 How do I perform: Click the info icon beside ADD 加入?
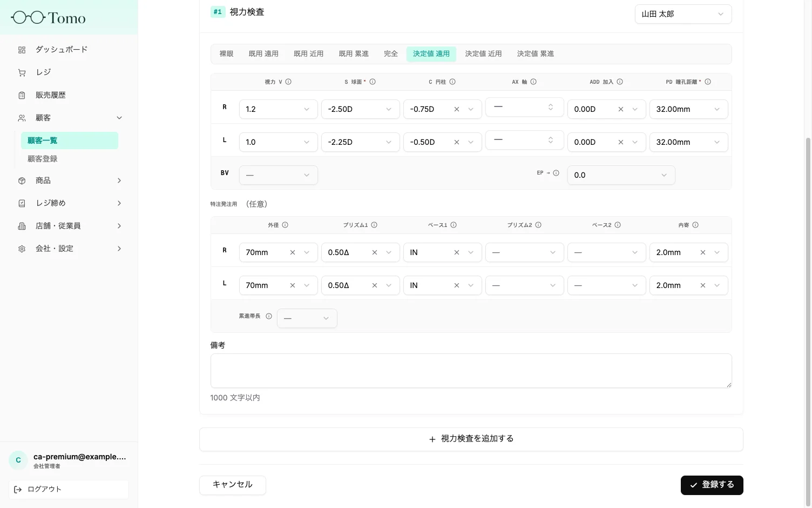pyautogui.click(x=620, y=82)
